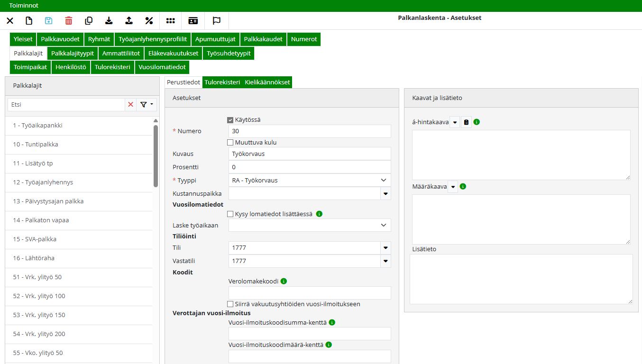Open the Vuosilomatiedot tab
This screenshot has width=642, height=364.
pos(162,67)
